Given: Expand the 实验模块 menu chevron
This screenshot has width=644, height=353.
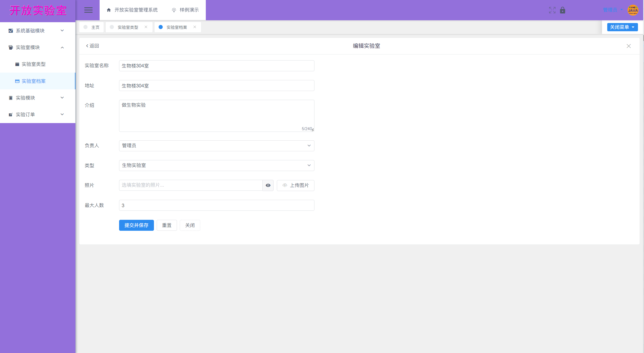Looking at the screenshot, I should [62, 98].
